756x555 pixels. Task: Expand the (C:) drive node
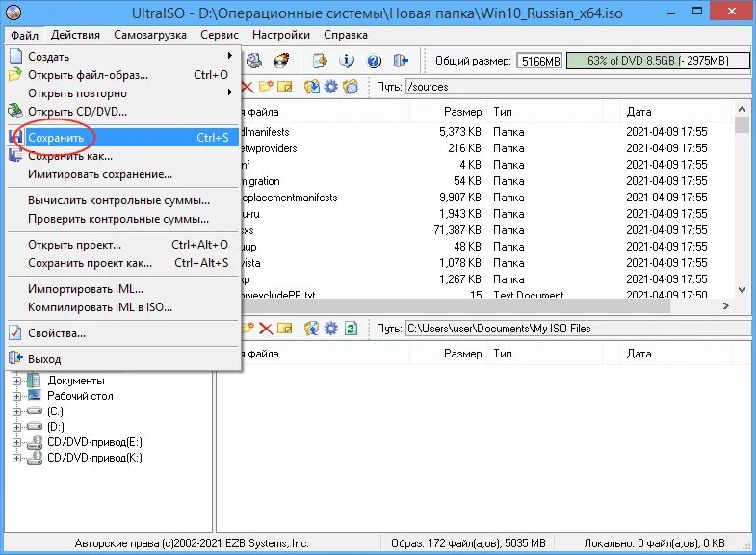click(16, 411)
